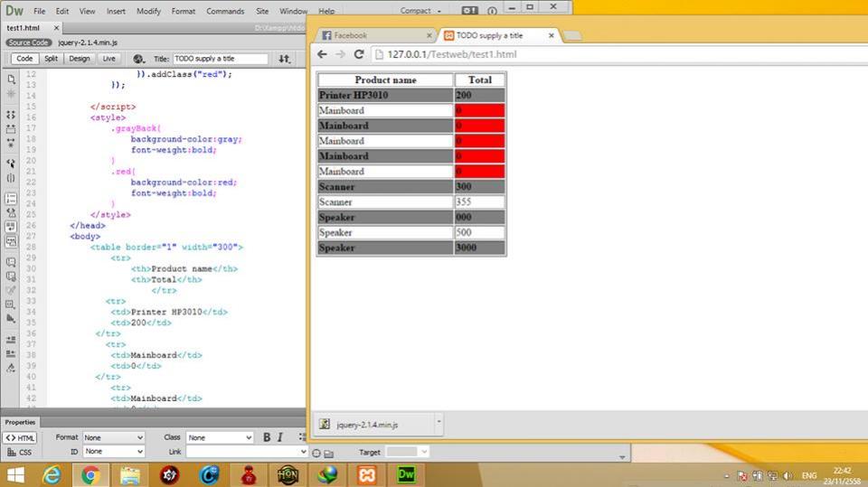Open the Link dropdown in Properties

(246, 452)
